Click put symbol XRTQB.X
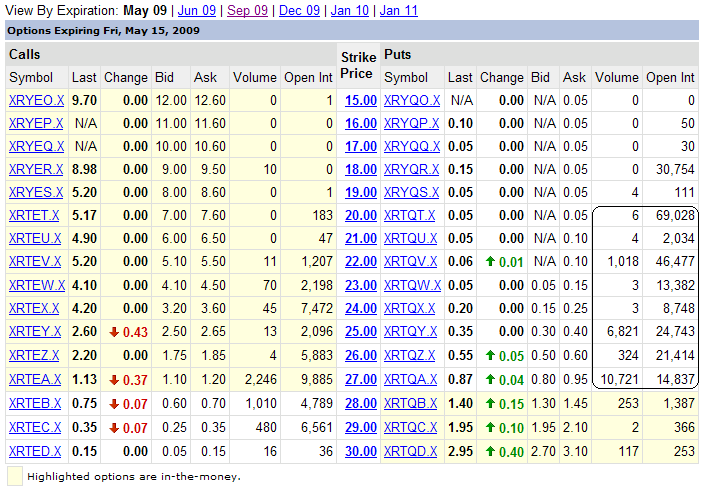The height and width of the screenshot is (486, 705). coord(410,403)
